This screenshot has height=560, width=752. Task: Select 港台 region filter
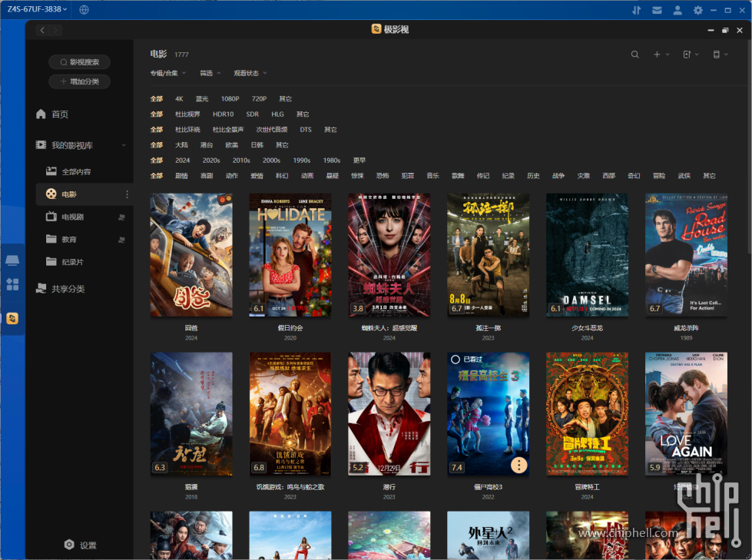(207, 144)
